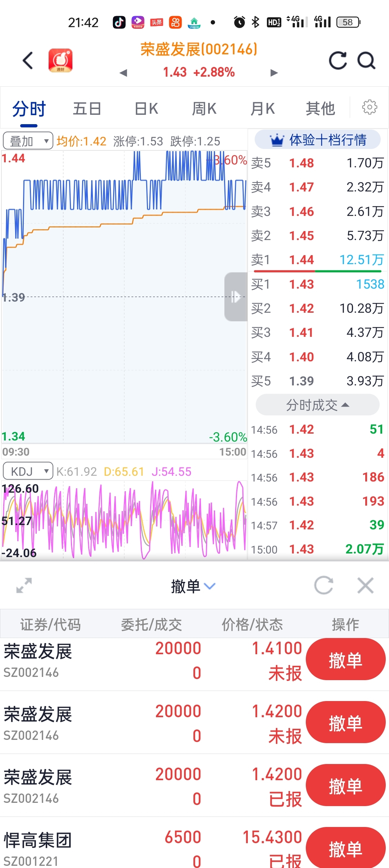Switch to 日K chart tab
The image size is (389, 868).
click(146, 109)
